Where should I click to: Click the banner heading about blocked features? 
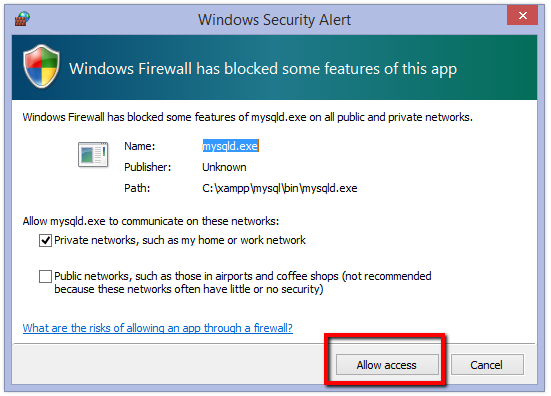pyautogui.click(x=263, y=69)
